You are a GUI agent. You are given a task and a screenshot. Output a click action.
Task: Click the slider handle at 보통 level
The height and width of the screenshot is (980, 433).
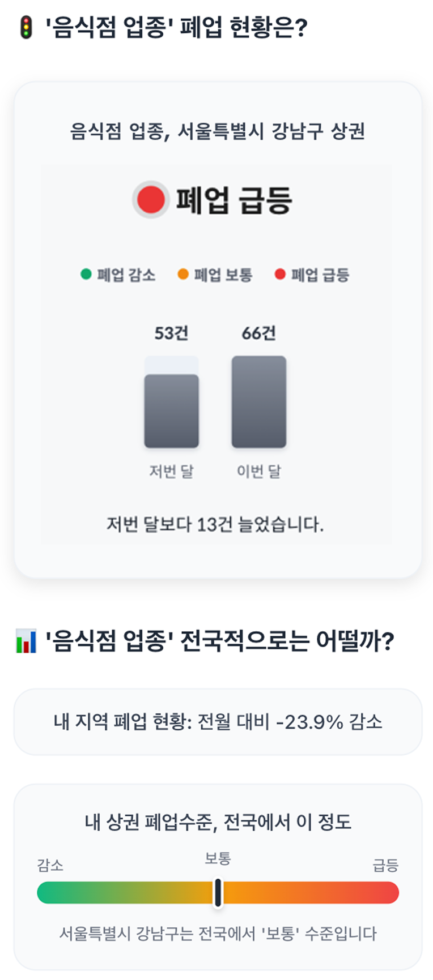[x=218, y=893]
